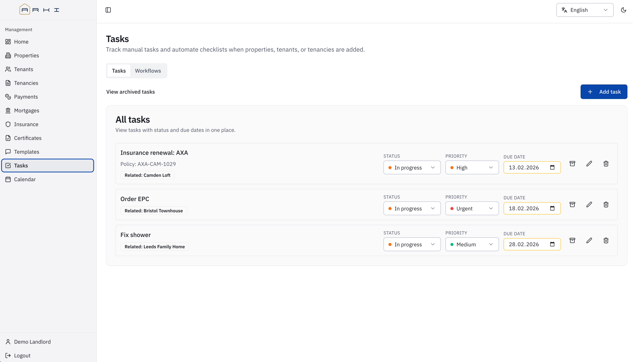644x362 pixels.
Task: Open Urgent priority dropdown for Order EPC
Action: tap(472, 208)
